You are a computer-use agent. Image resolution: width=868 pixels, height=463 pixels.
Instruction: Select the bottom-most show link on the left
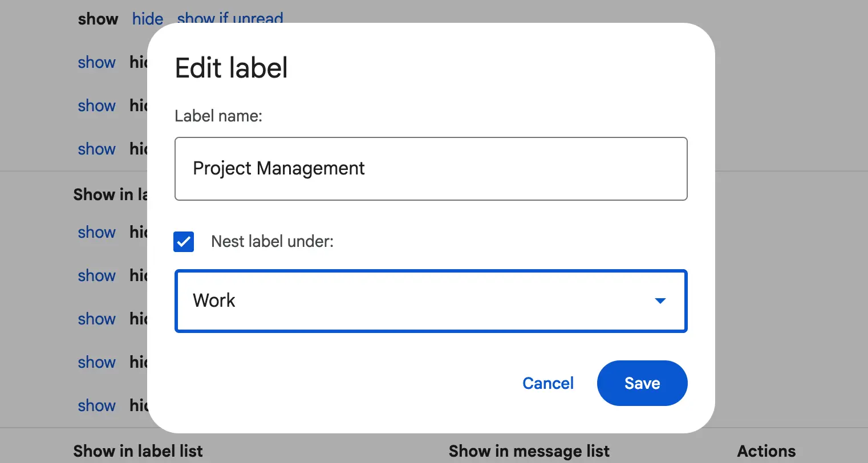point(96,405)
